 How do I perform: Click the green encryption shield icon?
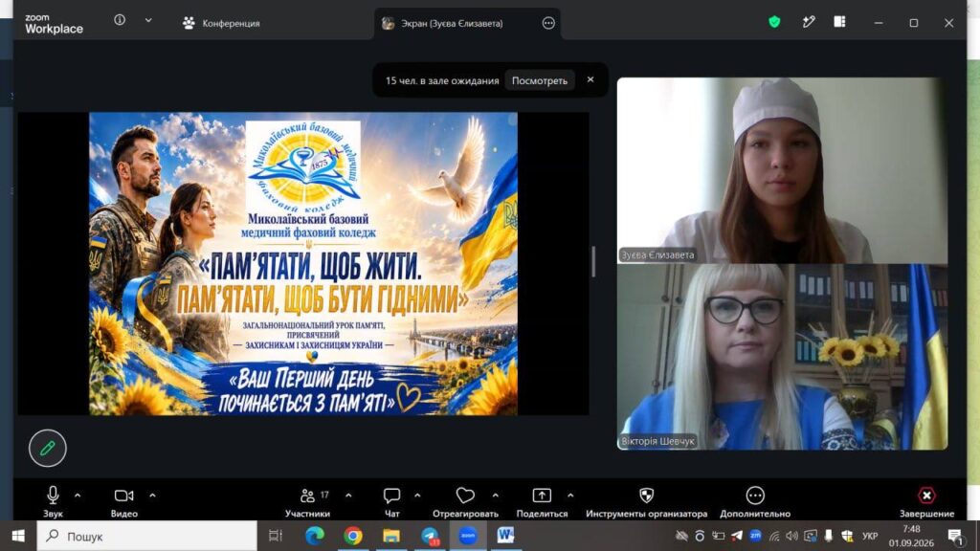pos(774,23)
